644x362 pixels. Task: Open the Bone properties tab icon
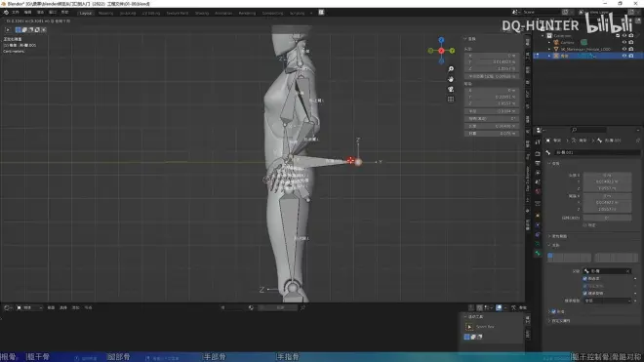click(x=538, y=253)
